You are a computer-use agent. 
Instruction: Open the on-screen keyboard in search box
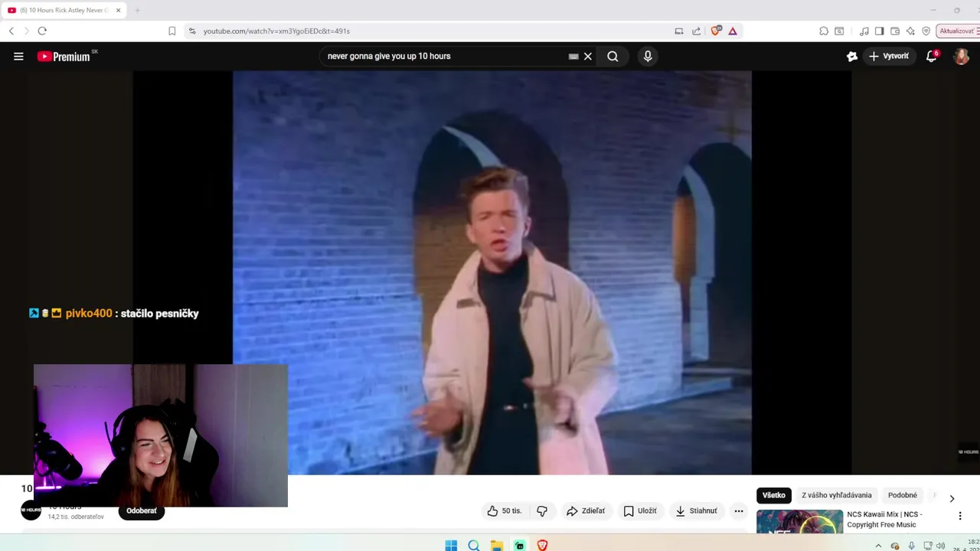pyautogui.click(x=573, y=56)
